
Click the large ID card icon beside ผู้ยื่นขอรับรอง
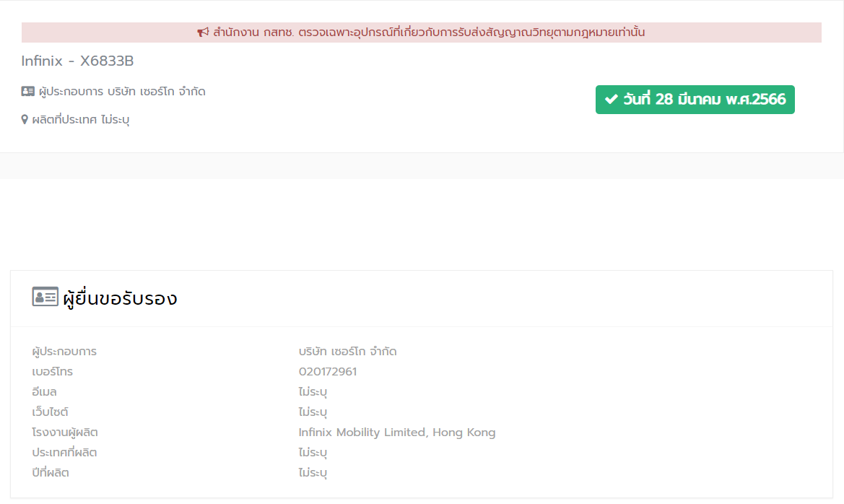pyautogui.click(x=45, y=297)
